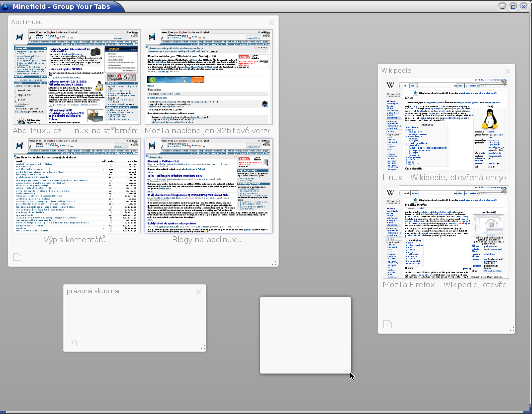Click the prázdná skupina group title
This screenshot has width=532, height=414.
[93, 291]
